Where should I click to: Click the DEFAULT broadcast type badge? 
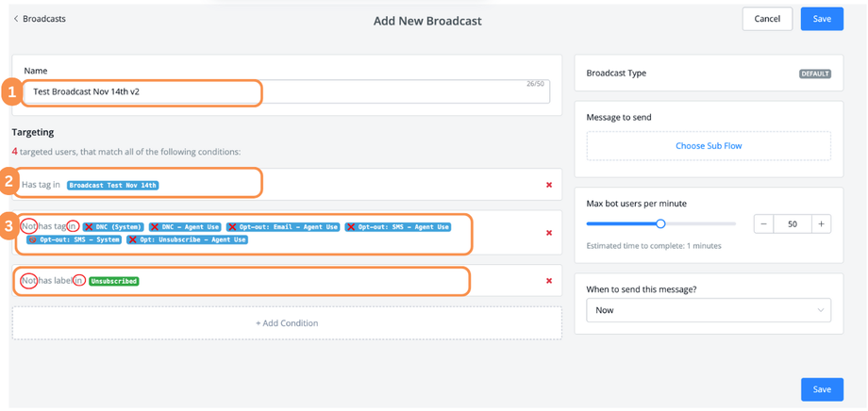point(814,74)
